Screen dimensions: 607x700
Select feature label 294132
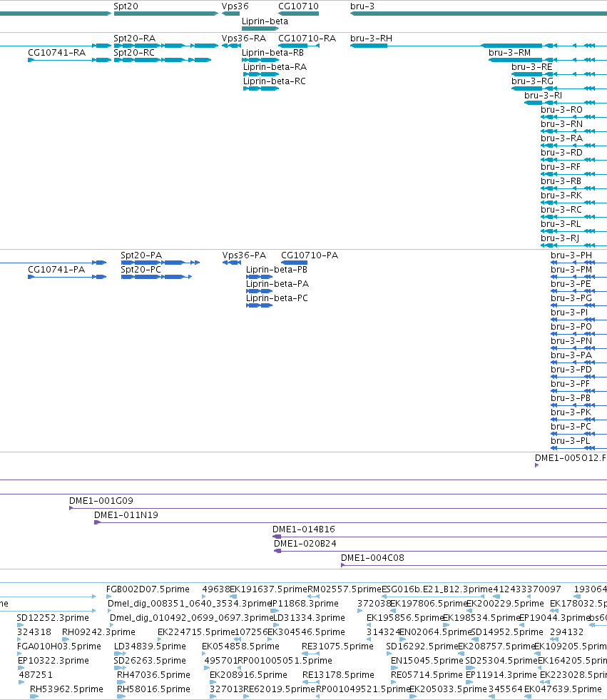[x=567, y=632]
